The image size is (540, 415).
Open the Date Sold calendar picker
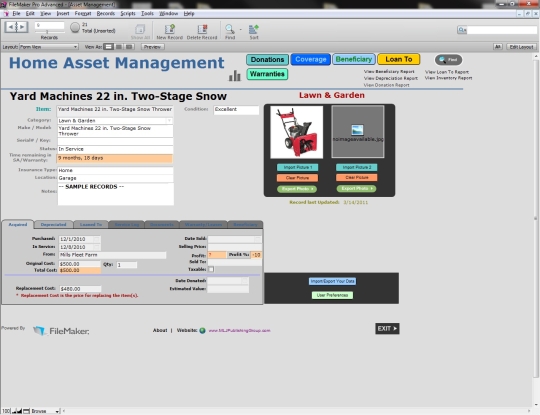258,239
